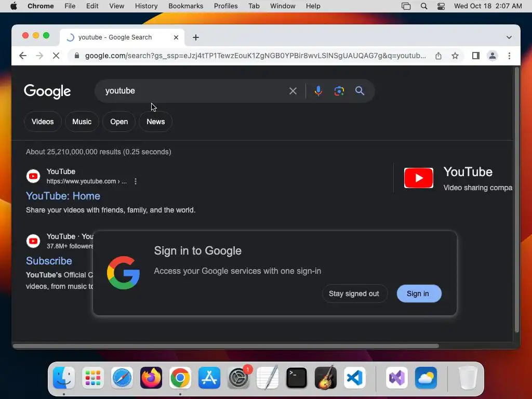Image resolution: width=532 pixels, height=399 pixels.
Task: Open the Chrome profile avatar
Action: pyautogui.click(x=493, y=56)
